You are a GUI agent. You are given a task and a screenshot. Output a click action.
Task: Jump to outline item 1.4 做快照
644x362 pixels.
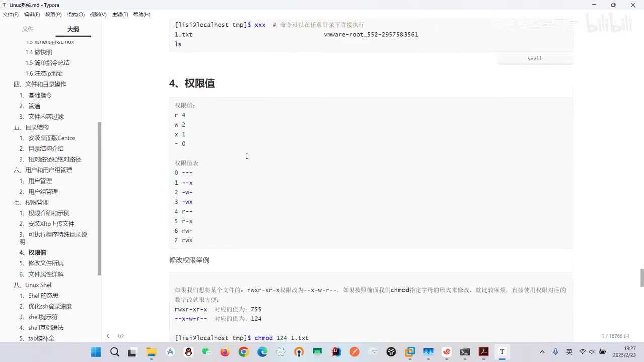pyautogui.click(x=39, y=52)
